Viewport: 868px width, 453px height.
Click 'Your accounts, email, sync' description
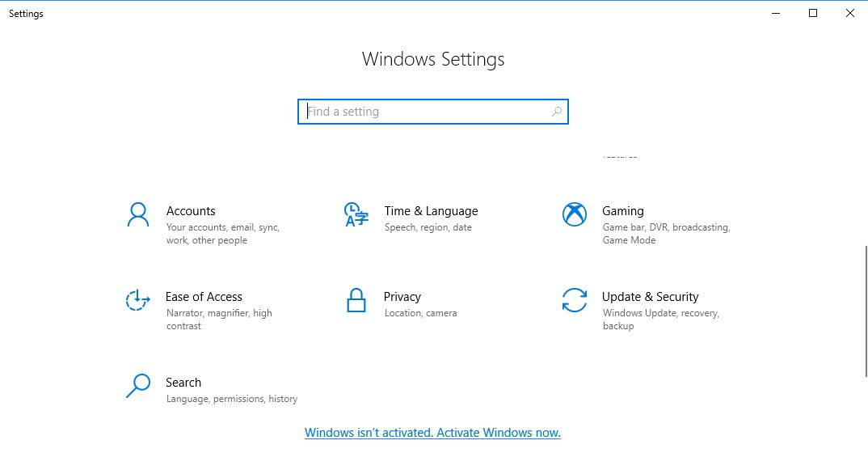point(222,234)
